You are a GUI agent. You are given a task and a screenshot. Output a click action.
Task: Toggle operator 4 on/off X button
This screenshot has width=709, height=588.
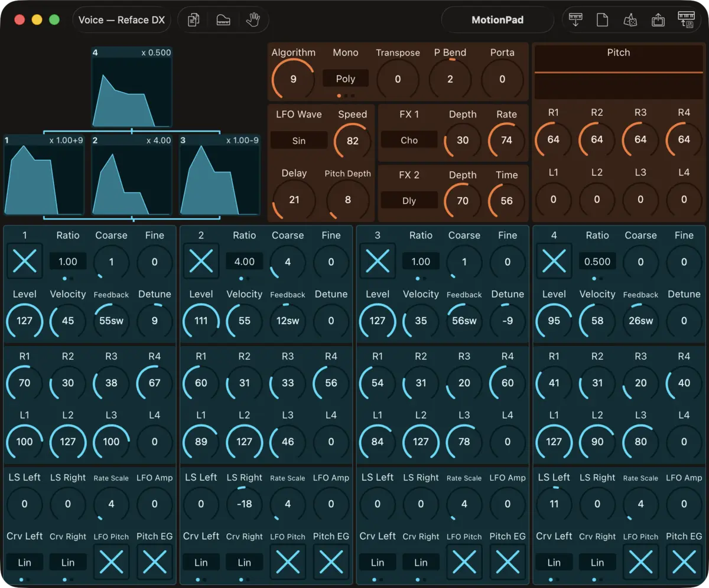tap(554, 261)
